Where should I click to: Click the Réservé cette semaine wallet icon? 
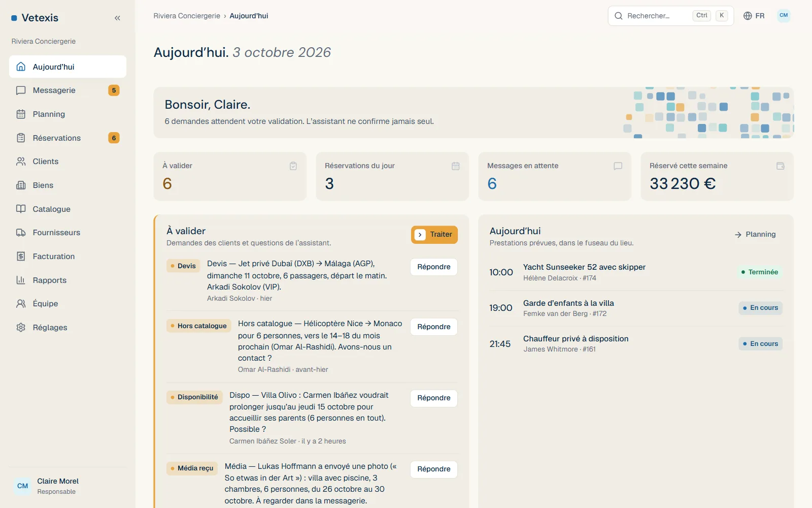click(x=781, y=166)
